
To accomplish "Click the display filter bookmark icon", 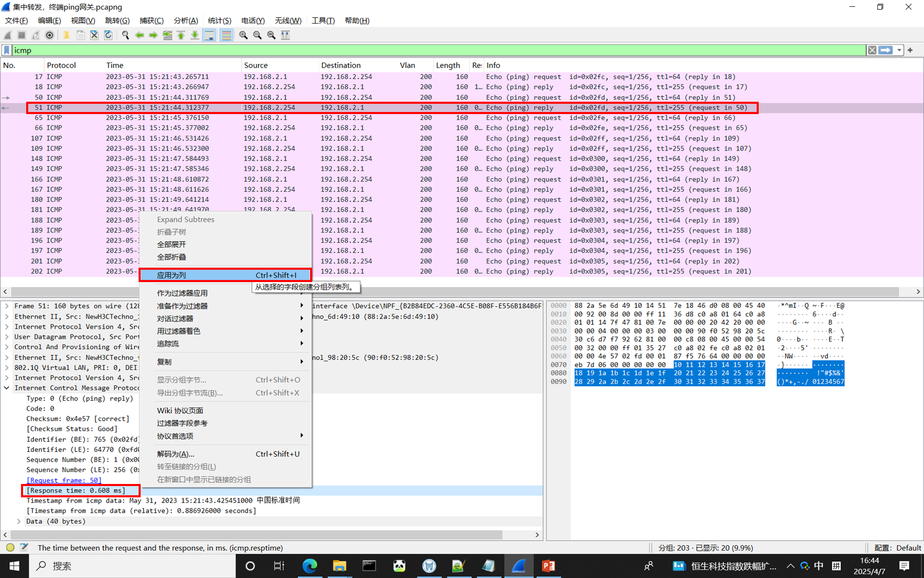I will 7,50.
